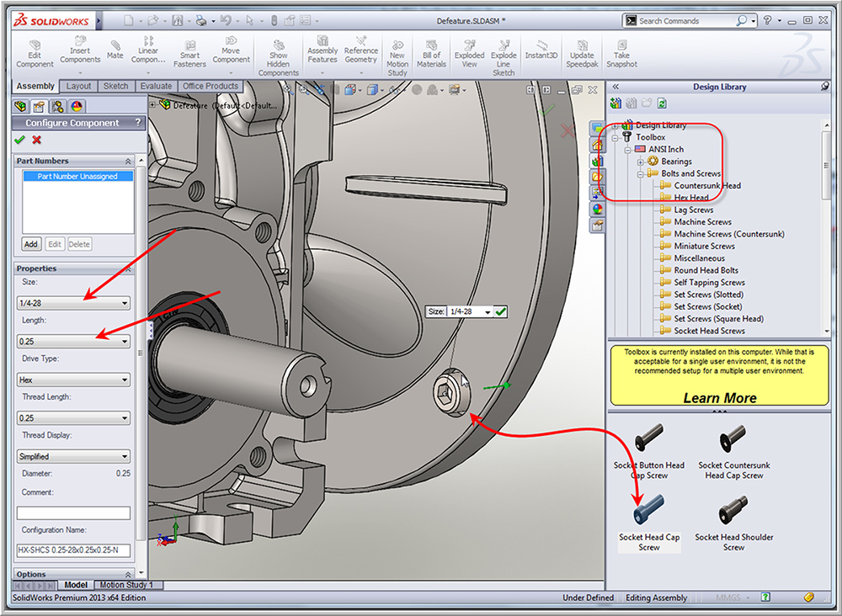Click Take Snapshot in the toolbar

pyautogui.click(x=622, y=50)
